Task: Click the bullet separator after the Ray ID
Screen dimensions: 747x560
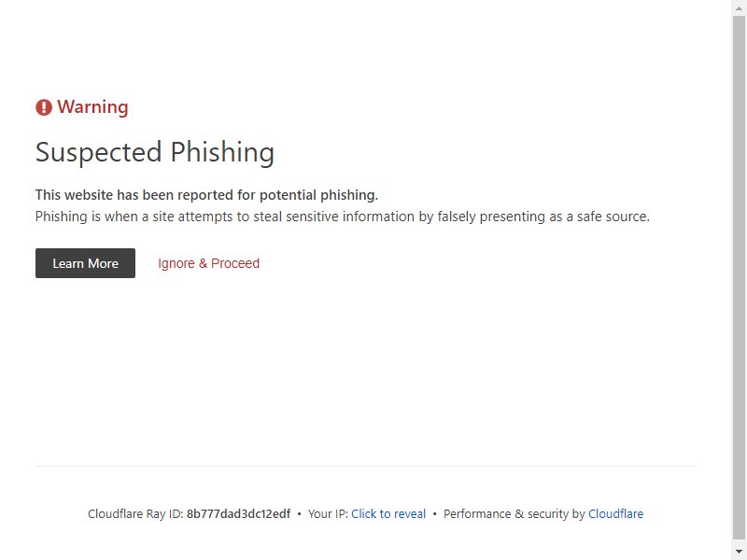Action: coord(299,514)
